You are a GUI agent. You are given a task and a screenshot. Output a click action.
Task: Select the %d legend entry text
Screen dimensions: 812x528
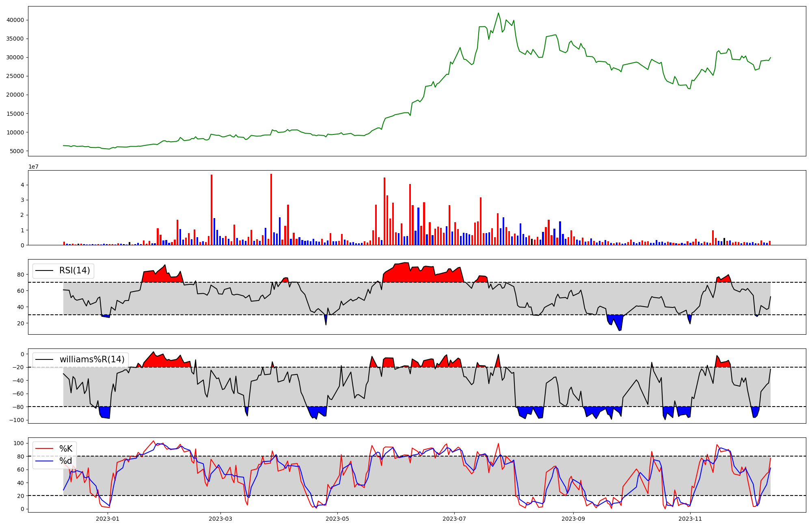point(66,461)
